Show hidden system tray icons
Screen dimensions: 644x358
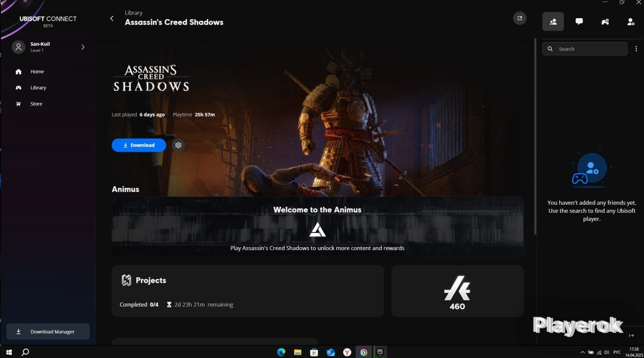point(582,352)
